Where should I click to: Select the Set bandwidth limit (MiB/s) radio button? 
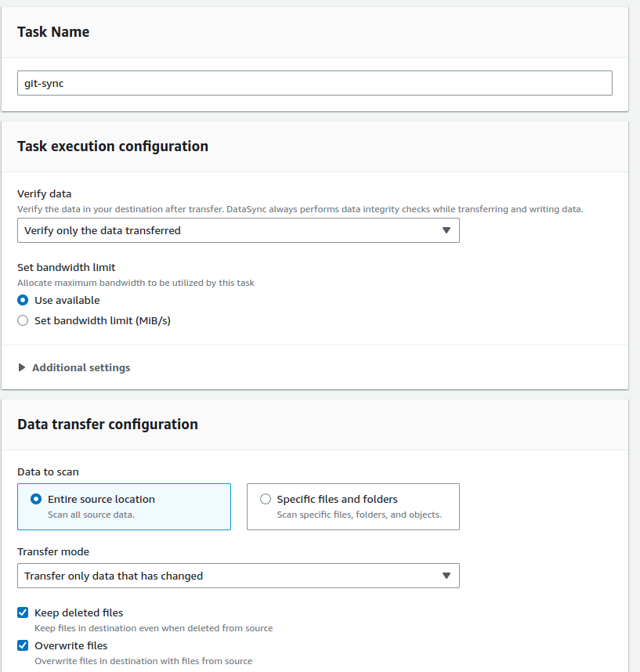point(23,320)
